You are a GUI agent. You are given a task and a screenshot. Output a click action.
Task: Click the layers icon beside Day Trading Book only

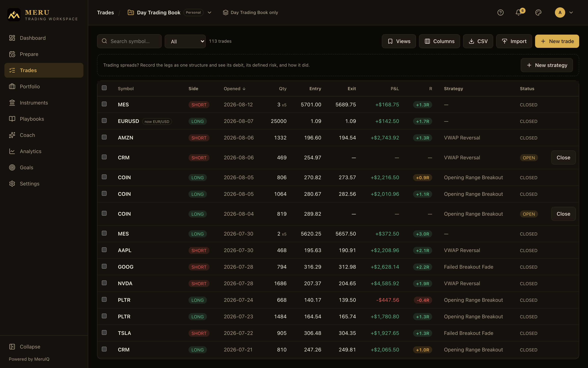(225, 12)
